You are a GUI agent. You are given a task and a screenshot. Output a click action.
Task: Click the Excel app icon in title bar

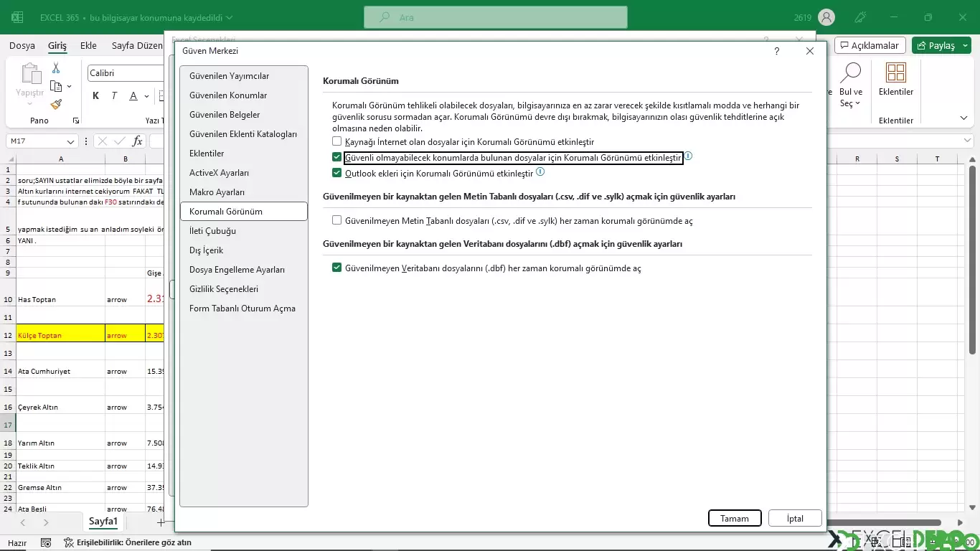pos(17,17)
